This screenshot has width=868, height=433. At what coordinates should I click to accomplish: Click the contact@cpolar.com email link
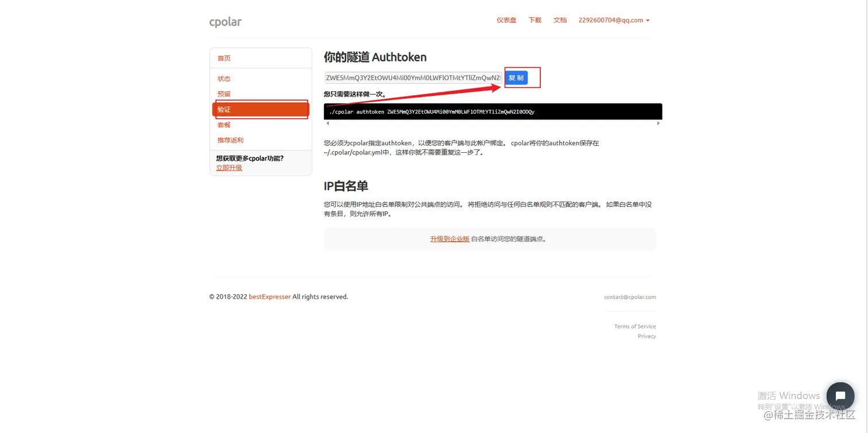click(630, 297)
